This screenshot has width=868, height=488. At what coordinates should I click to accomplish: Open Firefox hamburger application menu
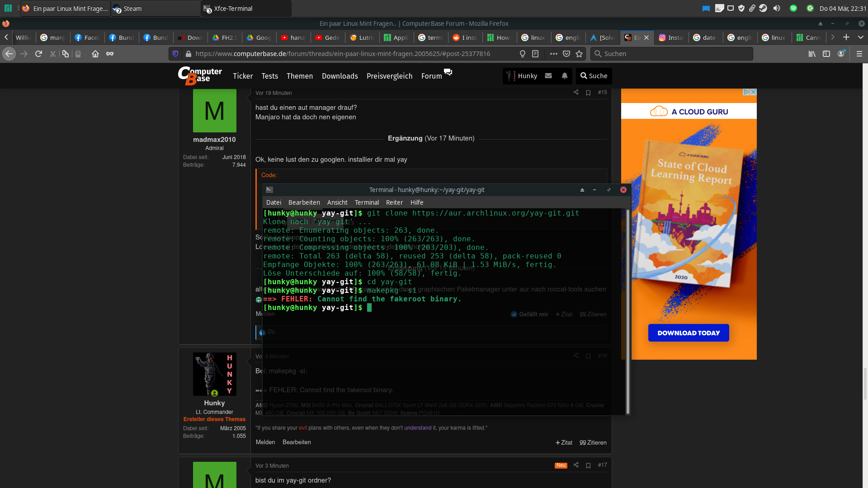(x=859, y=54)
